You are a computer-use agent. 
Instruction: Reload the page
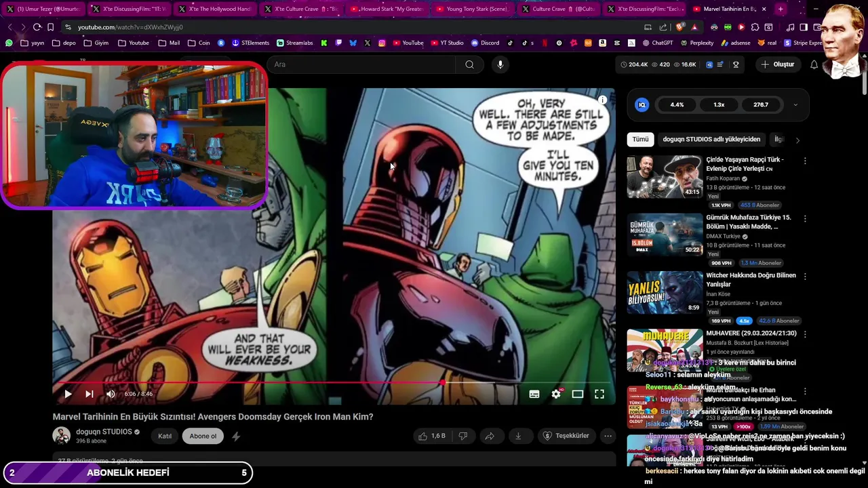37,27
